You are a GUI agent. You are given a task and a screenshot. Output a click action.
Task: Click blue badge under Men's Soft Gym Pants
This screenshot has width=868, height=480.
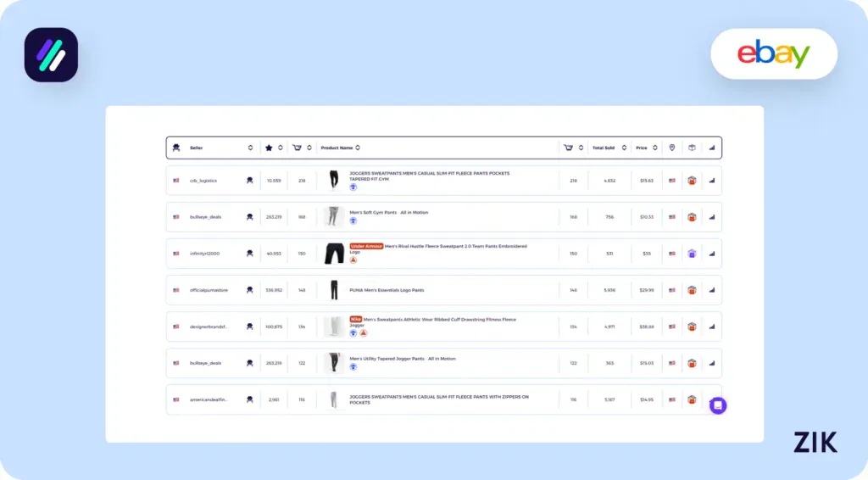(x=353, y=220)
